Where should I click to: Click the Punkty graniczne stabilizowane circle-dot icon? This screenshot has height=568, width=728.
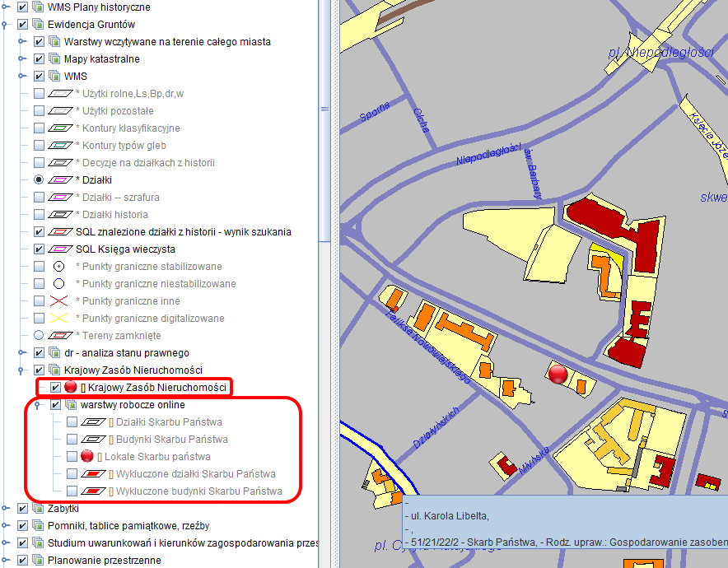pos(58,267)
